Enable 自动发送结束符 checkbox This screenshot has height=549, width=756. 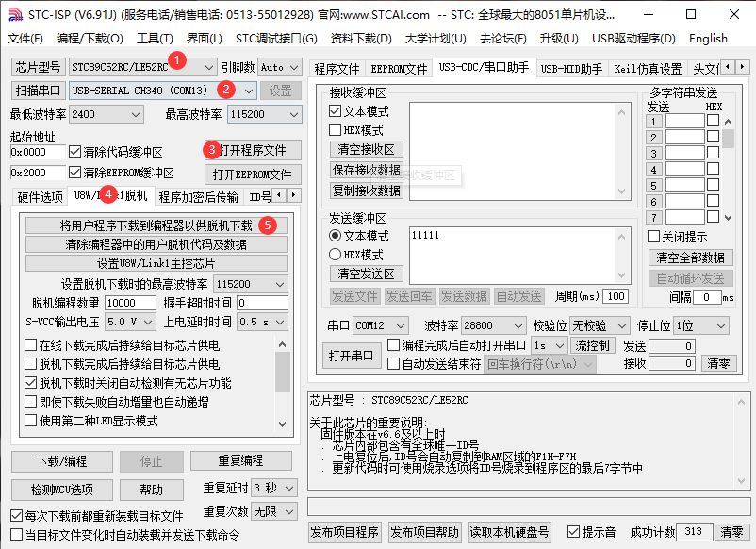[393, 364]
